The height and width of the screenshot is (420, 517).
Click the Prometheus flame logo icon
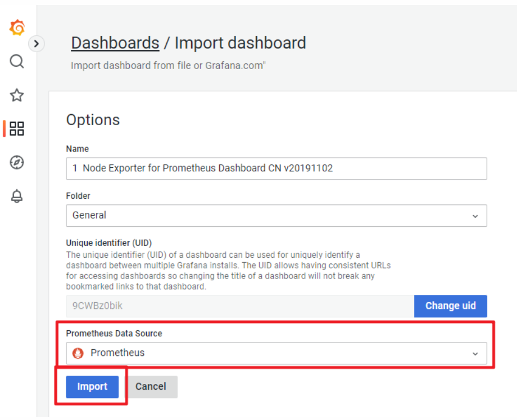pos(78,353)
